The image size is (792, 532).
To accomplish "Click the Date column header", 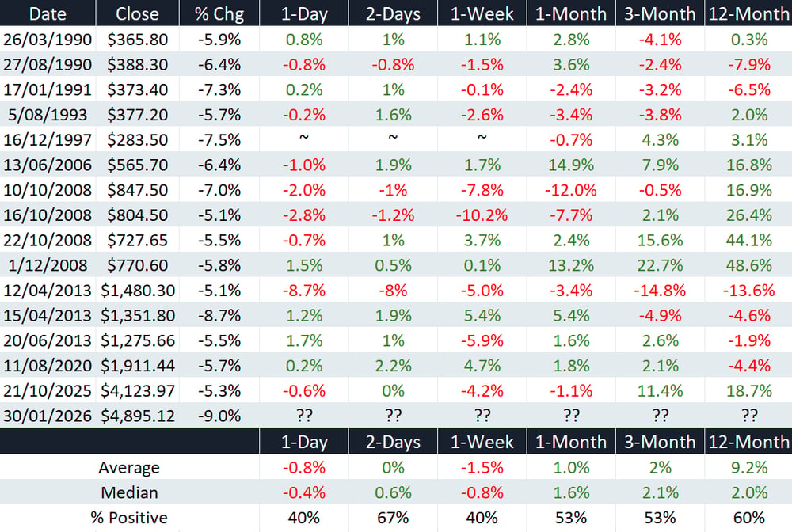I will click(48, 13).
